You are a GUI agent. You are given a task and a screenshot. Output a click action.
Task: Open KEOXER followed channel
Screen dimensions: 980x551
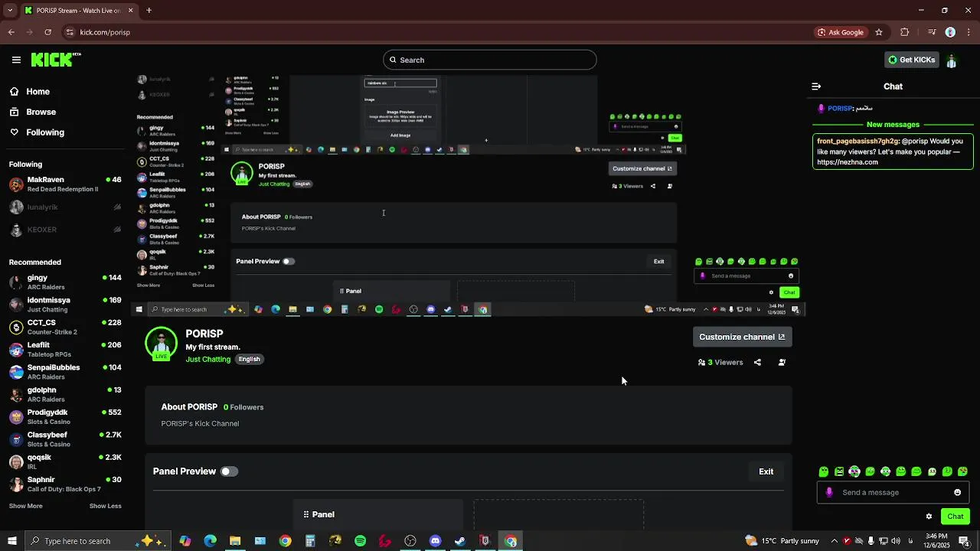coord(65,230)
